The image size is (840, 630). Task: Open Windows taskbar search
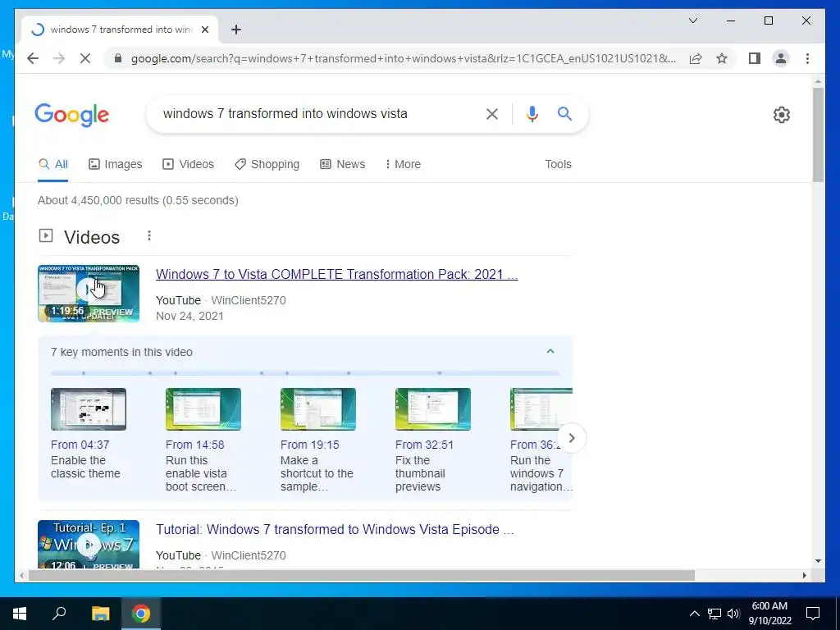pos(59,614)
